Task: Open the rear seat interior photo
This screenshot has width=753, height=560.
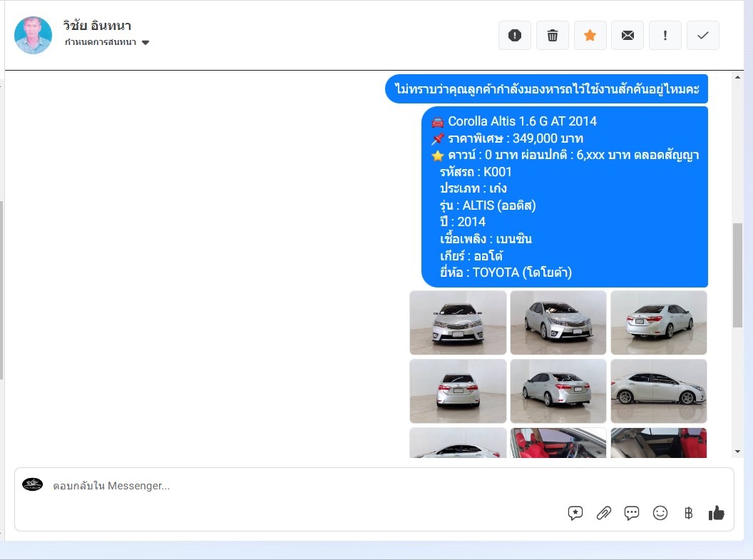Action: point(658,443)
